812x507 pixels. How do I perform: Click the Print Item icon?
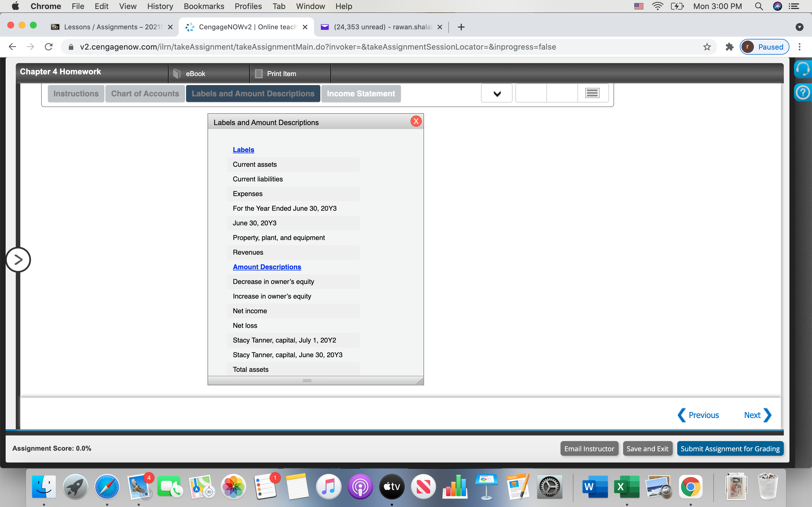point(258,74)
